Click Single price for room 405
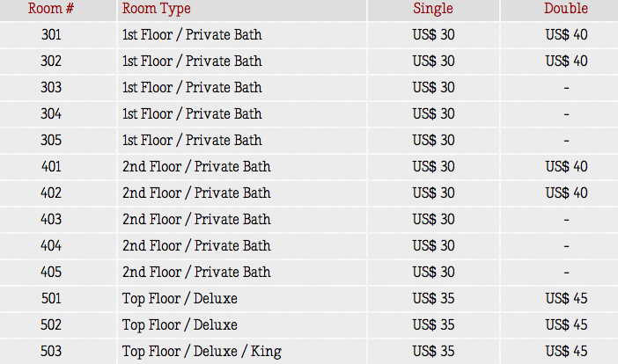The image size is (618, 364). click(433, 272)
